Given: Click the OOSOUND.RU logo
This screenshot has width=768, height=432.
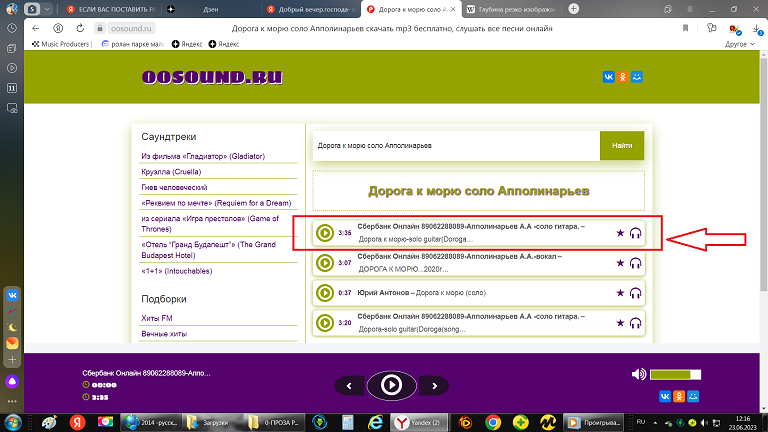Looking at the screenshot, I should click(212, 77).
